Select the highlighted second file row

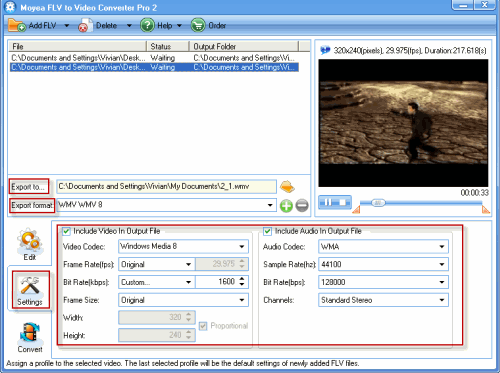[154, 67]
